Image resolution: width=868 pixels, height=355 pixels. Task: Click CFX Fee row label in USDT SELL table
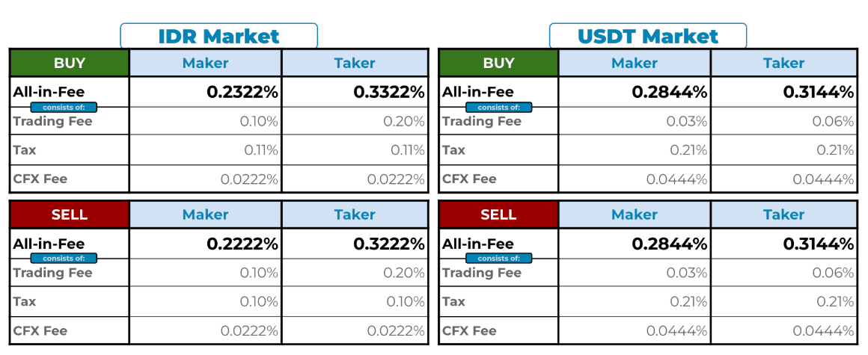(469, 331)
